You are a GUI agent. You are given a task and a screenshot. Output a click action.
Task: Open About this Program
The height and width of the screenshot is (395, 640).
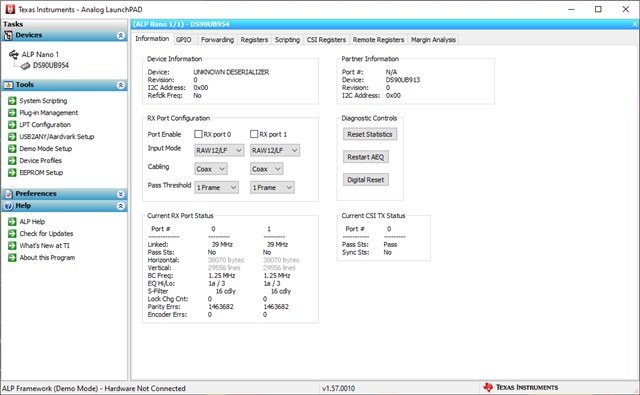[47, 257]
